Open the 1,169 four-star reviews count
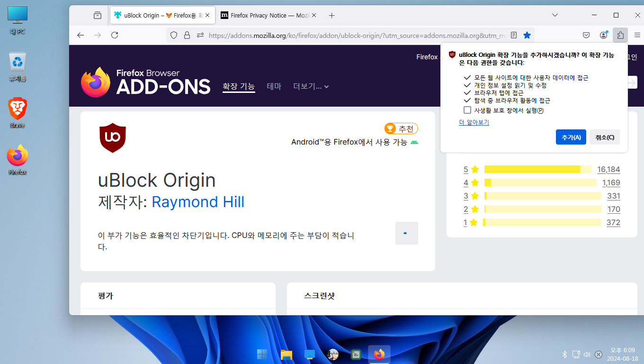644x364 pixels. (611, 182)
